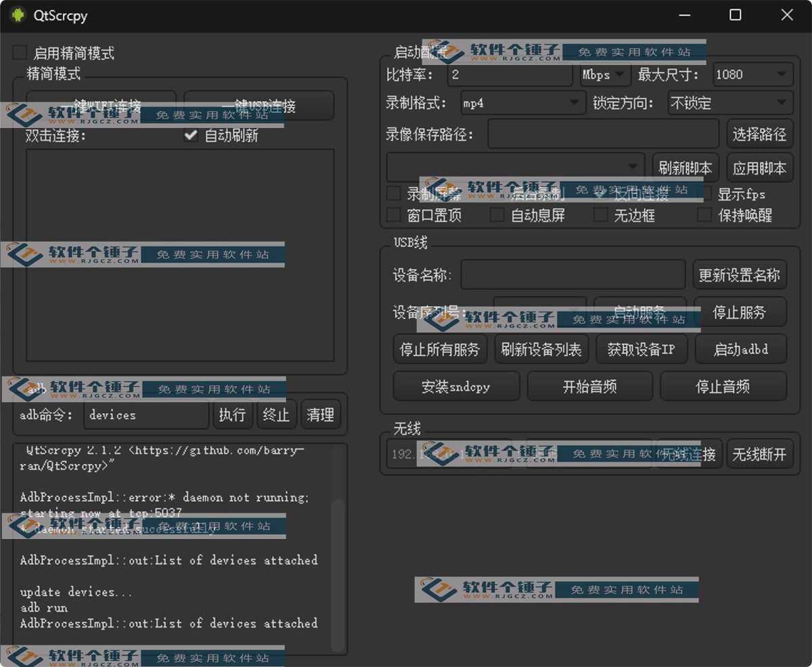Click the 无线连接 button

click(x=688, y=454)
